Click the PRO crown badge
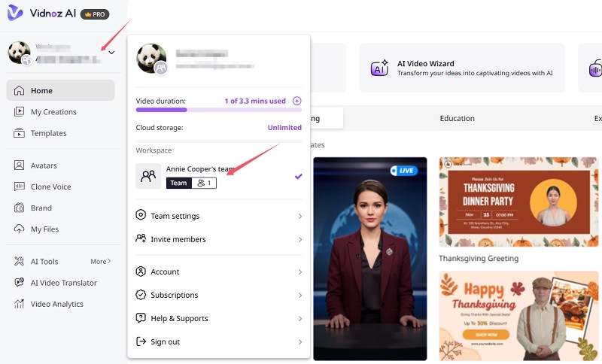This screenshot has width=602, height=364. coord(95,14)
